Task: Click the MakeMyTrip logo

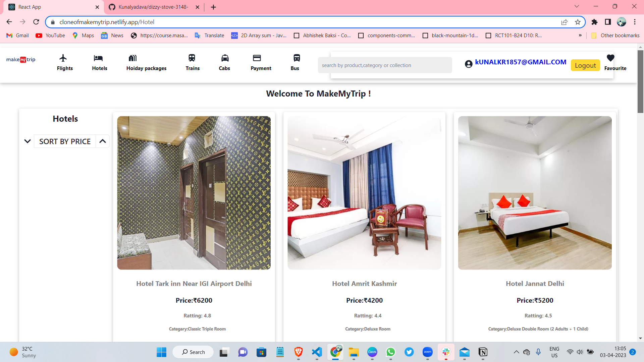Action: click(x=21, y=60)
